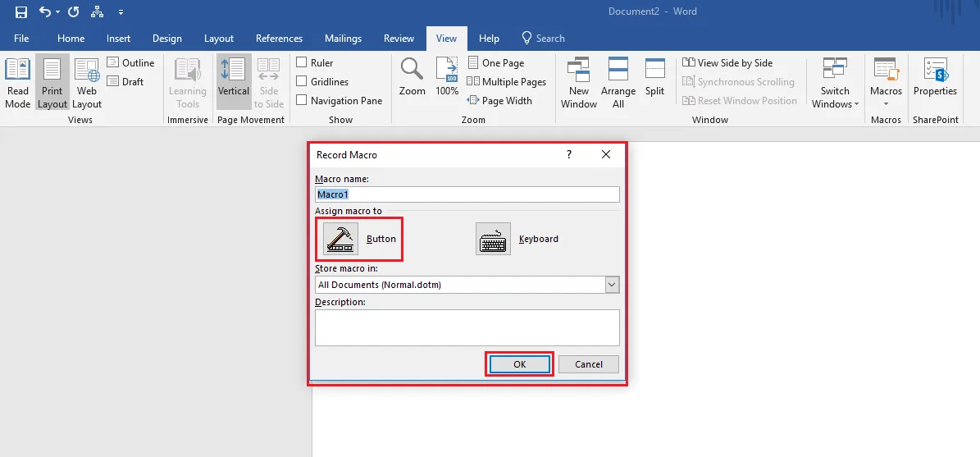Image resolution: width=980 pixels, height=457 pixels.
Task: Assign macro to Keyboard icon
Action: click(493, 239)
